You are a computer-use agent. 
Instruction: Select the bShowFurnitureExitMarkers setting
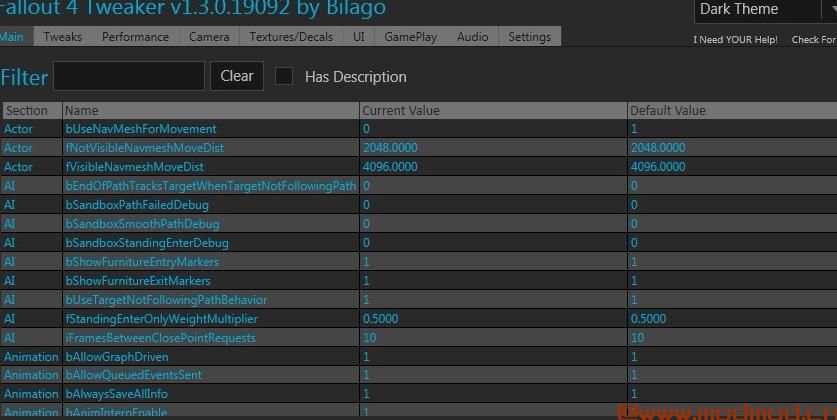138,281
